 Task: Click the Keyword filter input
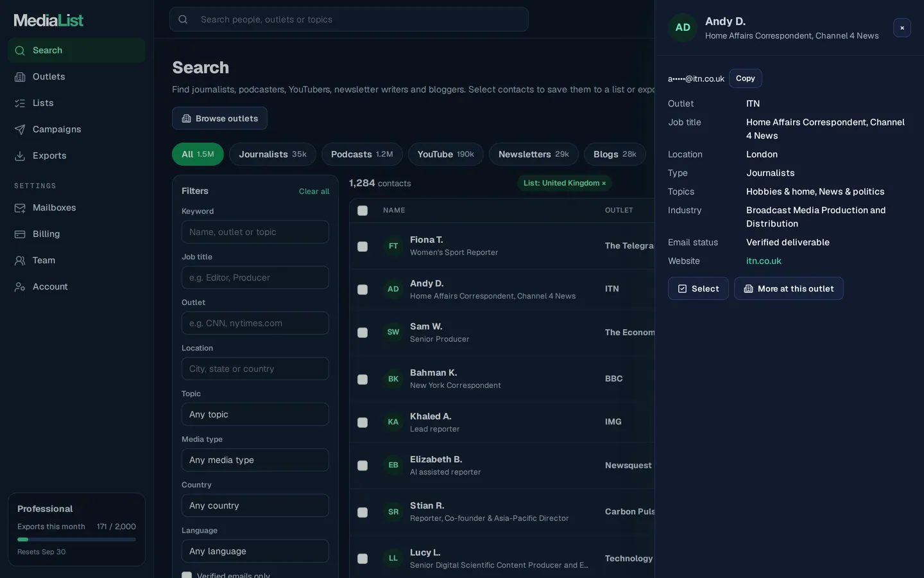[x=255, y=232]
